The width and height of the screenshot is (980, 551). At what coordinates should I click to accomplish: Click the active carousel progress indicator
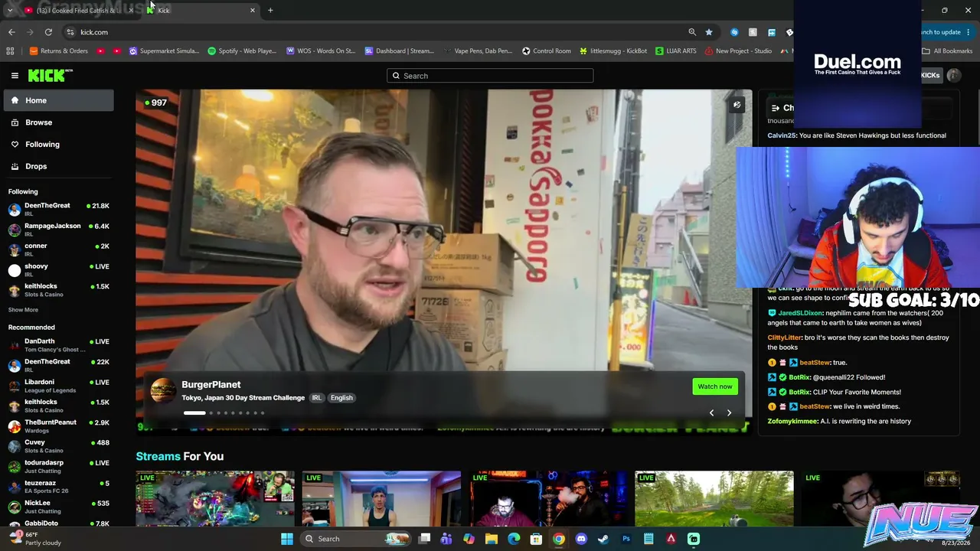(x=194, y=413)
